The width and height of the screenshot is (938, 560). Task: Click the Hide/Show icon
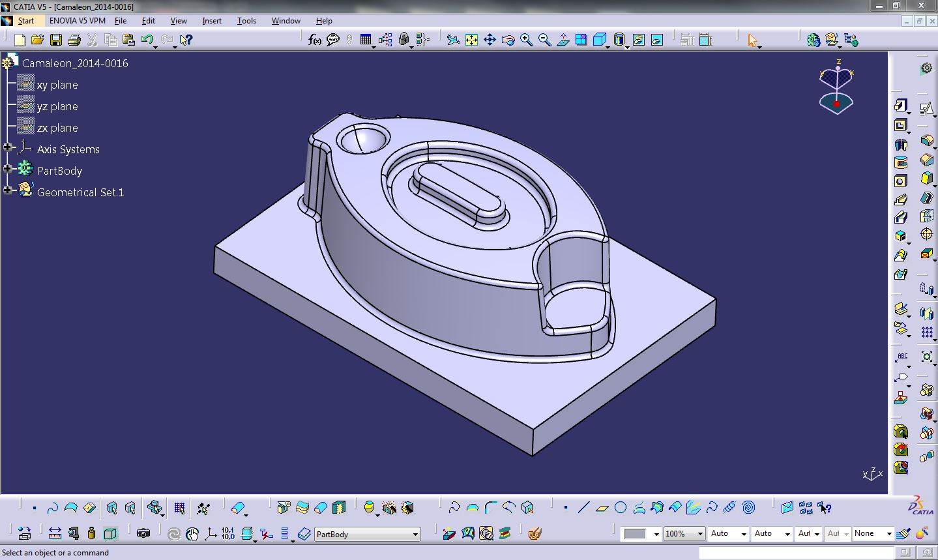pyautogui.click(x=638, y=40)
